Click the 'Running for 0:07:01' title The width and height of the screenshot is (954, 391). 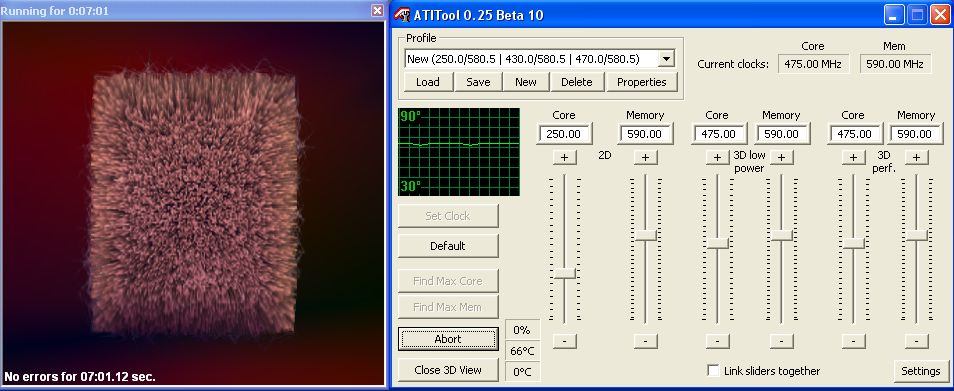pyautogui.click(x=55, y=11)
